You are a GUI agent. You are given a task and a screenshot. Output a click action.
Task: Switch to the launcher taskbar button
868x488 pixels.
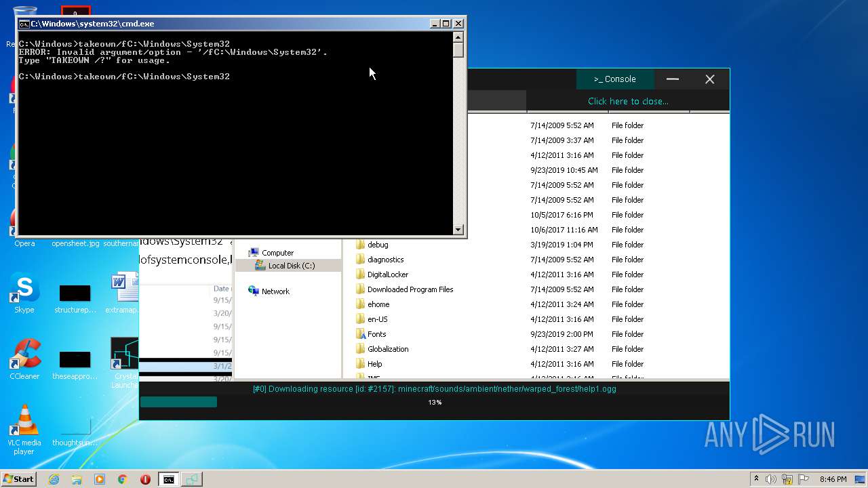point(192,479)
